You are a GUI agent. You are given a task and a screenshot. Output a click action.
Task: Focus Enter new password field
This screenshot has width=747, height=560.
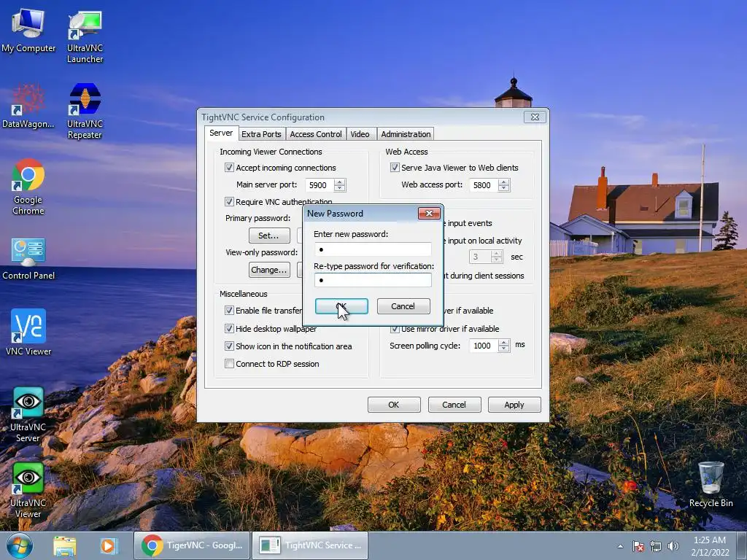[373, 249]
